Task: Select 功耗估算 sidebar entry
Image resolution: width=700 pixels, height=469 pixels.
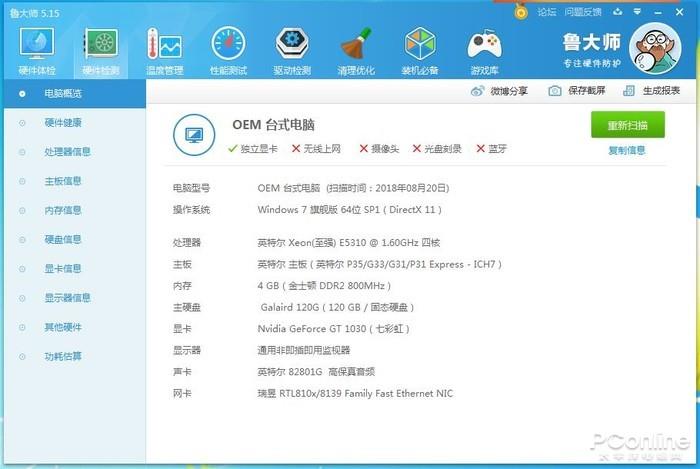Action: click(x=63, y=356)
